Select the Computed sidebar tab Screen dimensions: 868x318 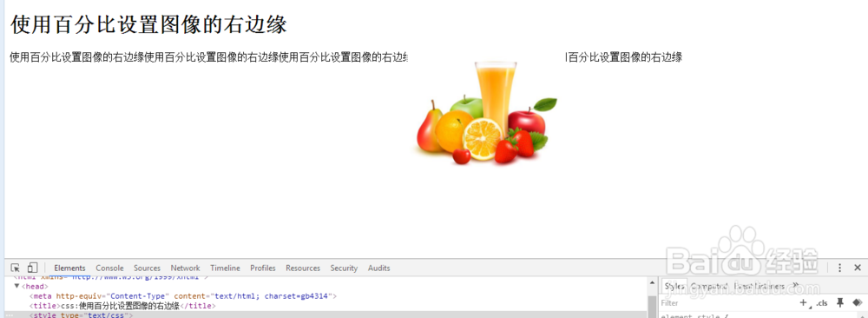[x=708, y=287]
